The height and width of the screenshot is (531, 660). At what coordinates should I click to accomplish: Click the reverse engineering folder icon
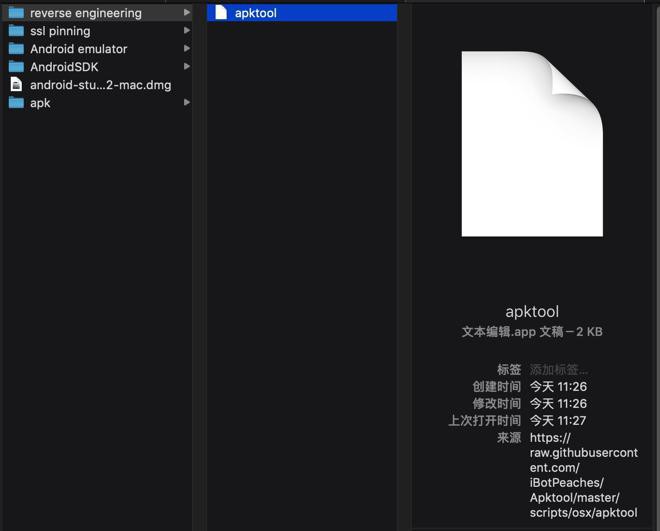pos(16,13)
